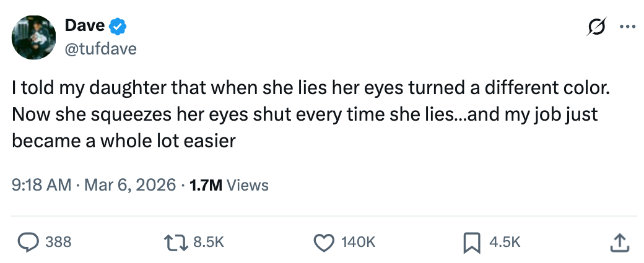This screenshot has width=644, height=263.
Task: Click the 388 replies count
Action: coord(59,242)
